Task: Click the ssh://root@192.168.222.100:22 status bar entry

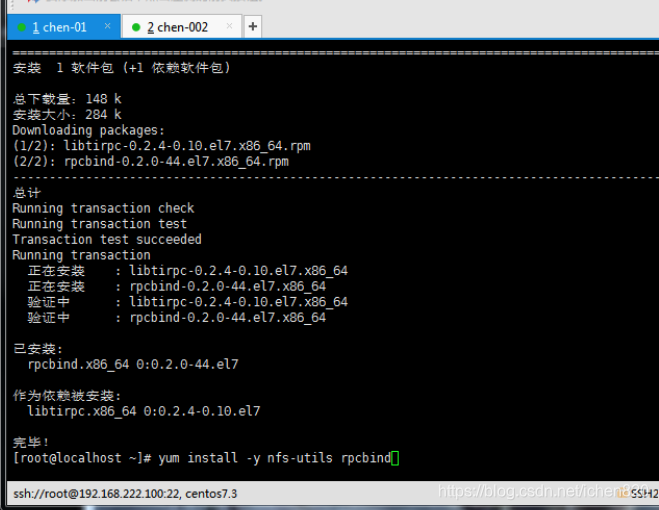Action: point(125,494)
